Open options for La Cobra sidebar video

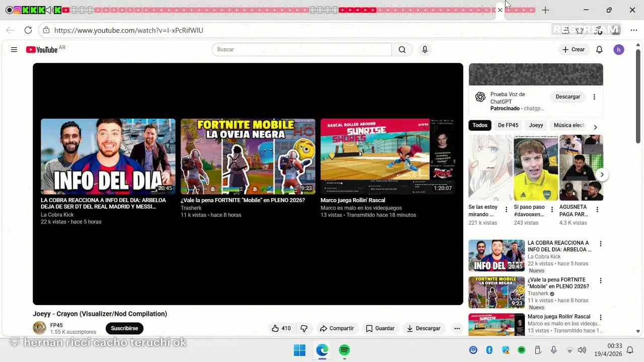tap(600, 244)
